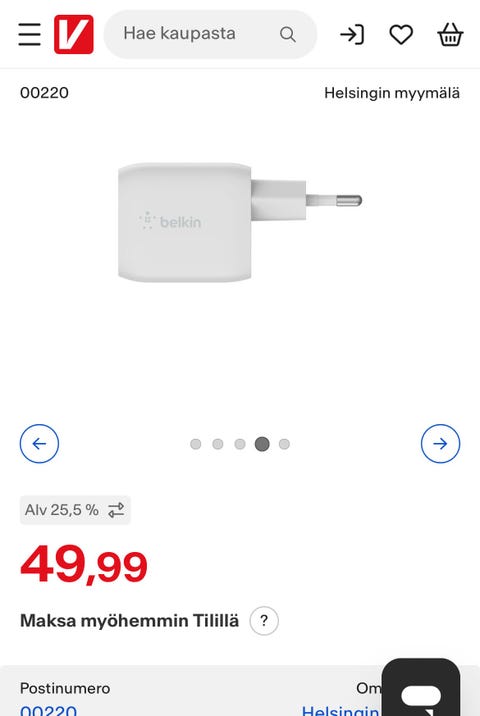Open help for Maksa myöhemmin Tilillä
Image resolution: width=480 pixels, height=716 pixels.
[264, 621]
